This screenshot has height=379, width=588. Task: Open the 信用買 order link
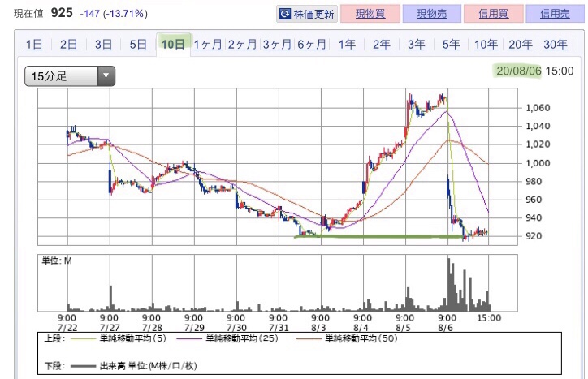tap(494, 14)
